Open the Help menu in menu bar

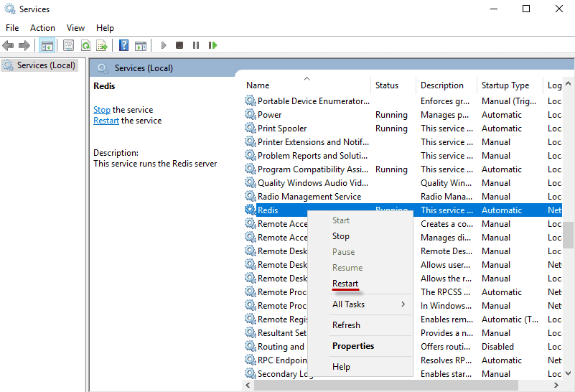[x=105, y=28]
